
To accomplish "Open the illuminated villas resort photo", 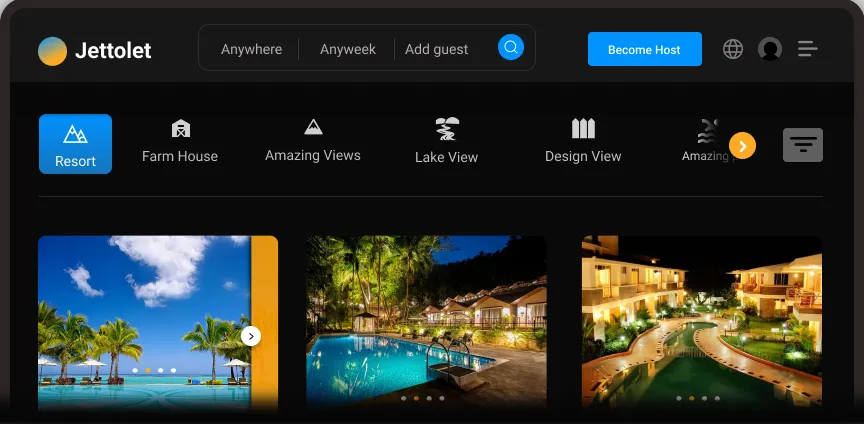I will click(x=701, y=323).
